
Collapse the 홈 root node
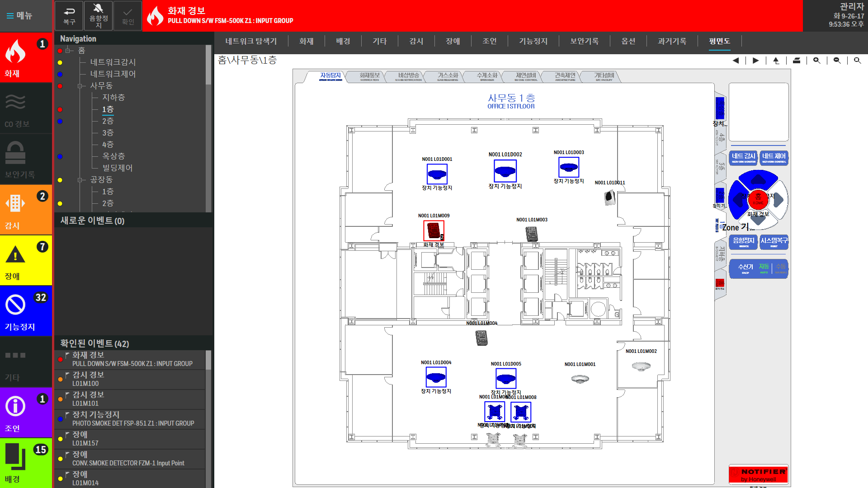68,51
